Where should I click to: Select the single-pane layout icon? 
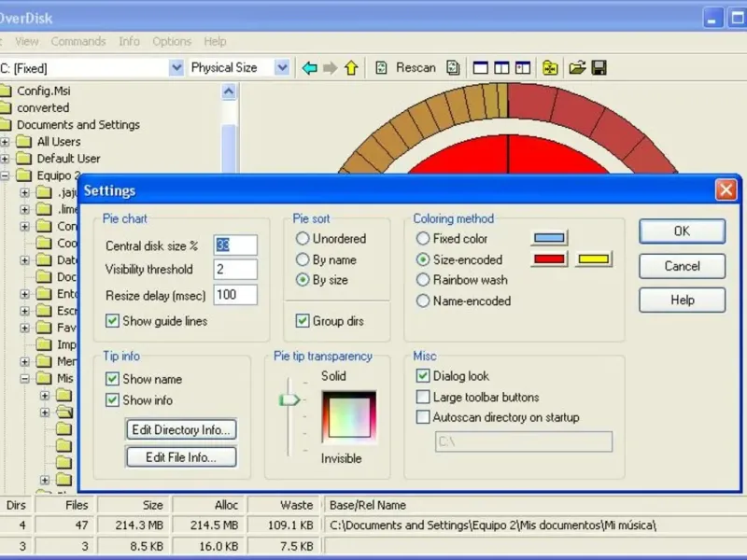click(x=481, y=68)
